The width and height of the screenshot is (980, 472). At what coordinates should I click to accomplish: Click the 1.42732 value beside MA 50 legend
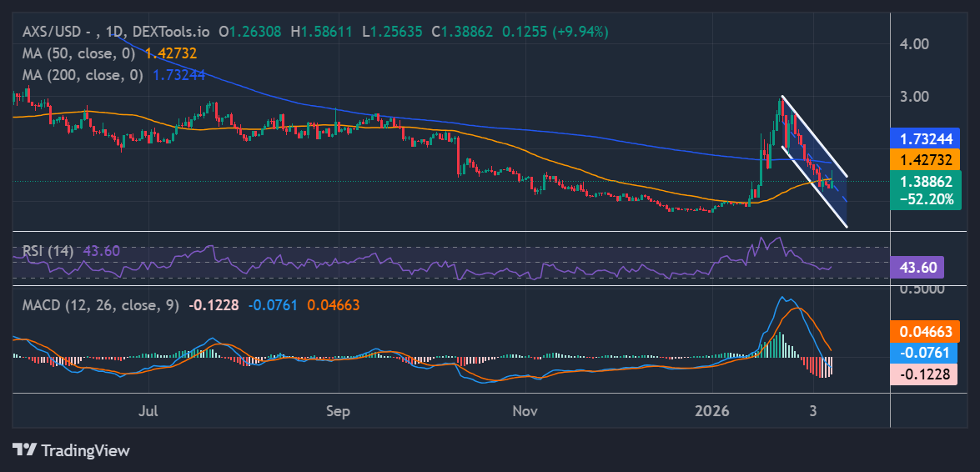click(x=171, y=53)
